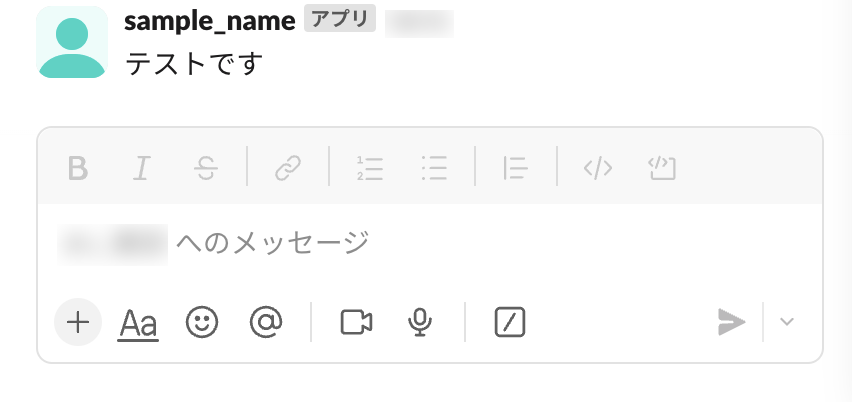
Task: Insert a code block
Action: (x=662, y=168)
